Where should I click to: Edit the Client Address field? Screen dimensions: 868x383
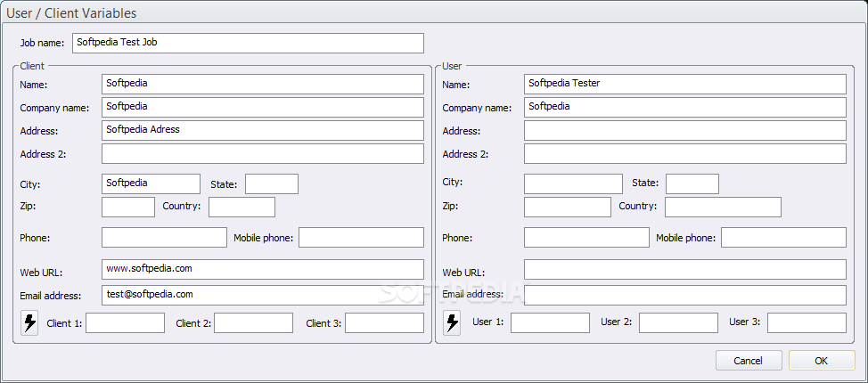(263, 131)
